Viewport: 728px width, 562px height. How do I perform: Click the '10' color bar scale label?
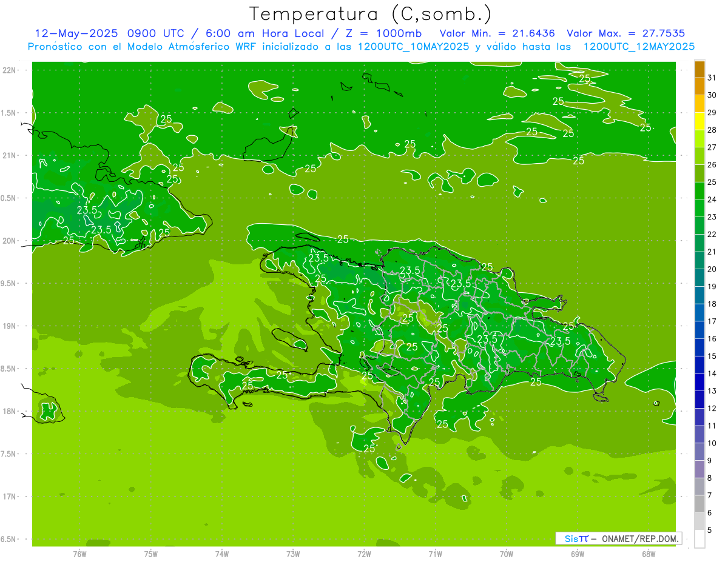pos(712,443)
